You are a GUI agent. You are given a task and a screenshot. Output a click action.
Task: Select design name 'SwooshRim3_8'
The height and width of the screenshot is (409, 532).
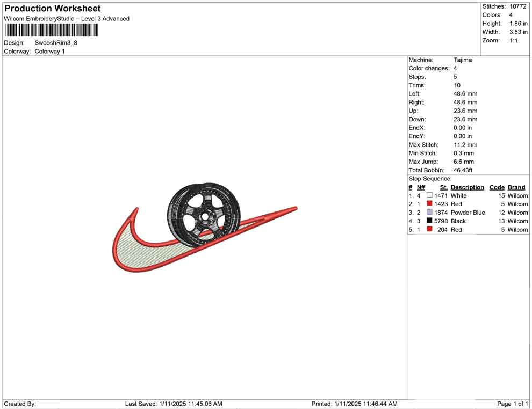coord(56,43)
